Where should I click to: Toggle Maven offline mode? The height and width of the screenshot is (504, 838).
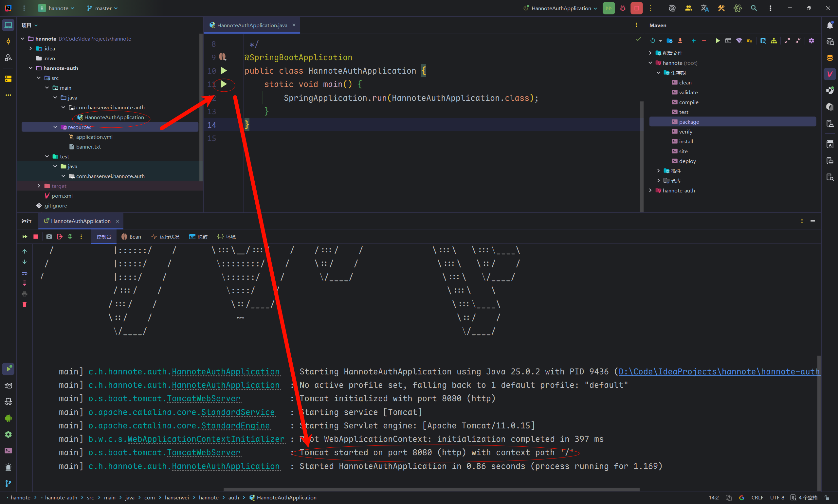coord(739,41)
